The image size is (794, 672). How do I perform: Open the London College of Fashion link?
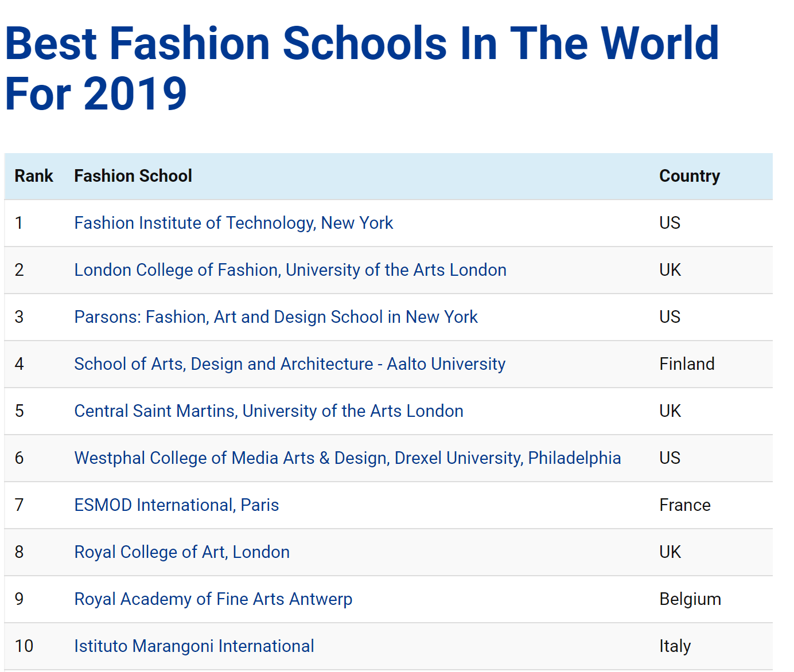pos(290,270)
